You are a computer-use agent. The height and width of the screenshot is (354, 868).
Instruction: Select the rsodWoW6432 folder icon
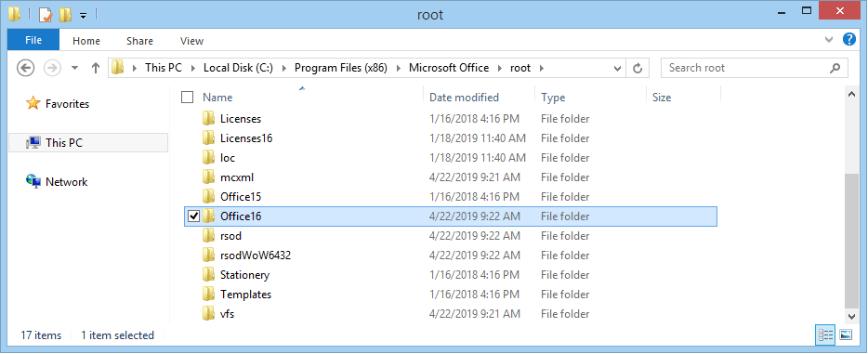click(x=209, y=255)
